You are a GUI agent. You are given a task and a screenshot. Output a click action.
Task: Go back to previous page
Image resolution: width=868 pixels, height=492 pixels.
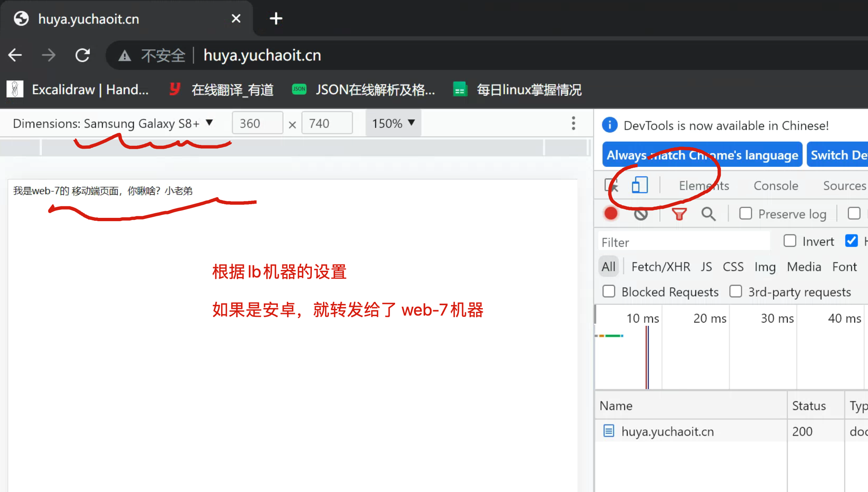coord(15,55)
